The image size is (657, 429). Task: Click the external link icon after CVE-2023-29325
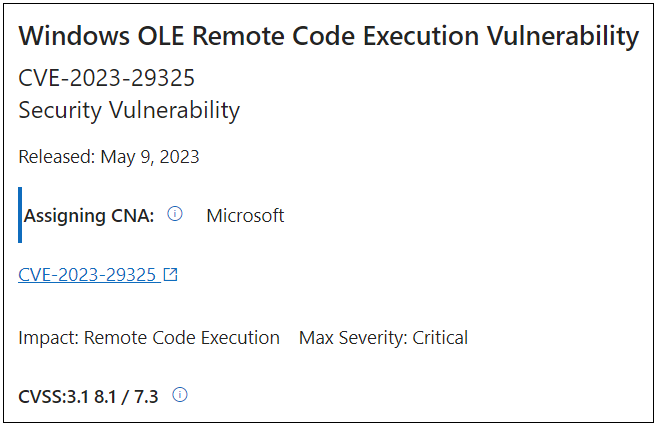coord(170,274)
